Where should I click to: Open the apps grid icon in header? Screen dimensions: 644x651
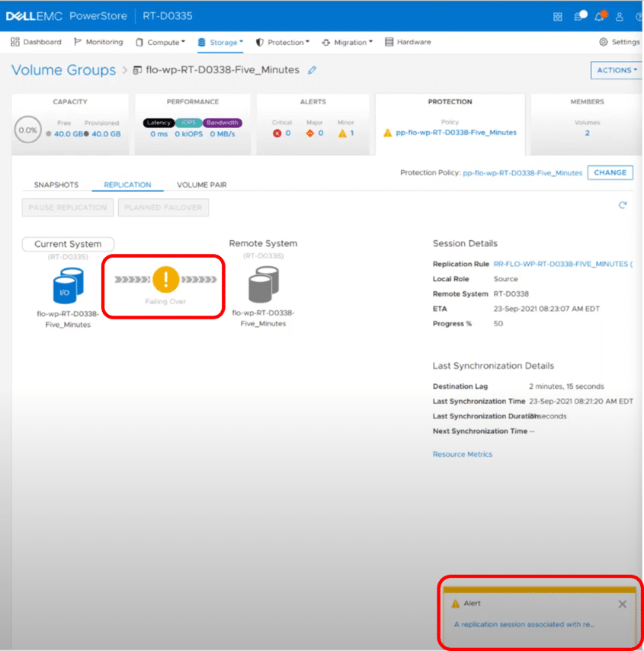pos(558,17)
